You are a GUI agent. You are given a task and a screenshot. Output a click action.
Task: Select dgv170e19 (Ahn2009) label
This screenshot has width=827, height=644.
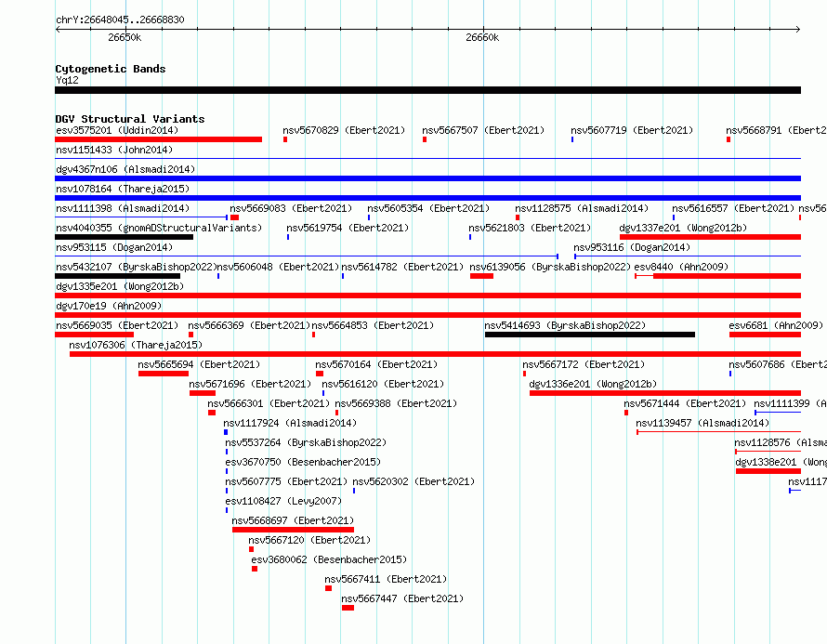point(109,306)
